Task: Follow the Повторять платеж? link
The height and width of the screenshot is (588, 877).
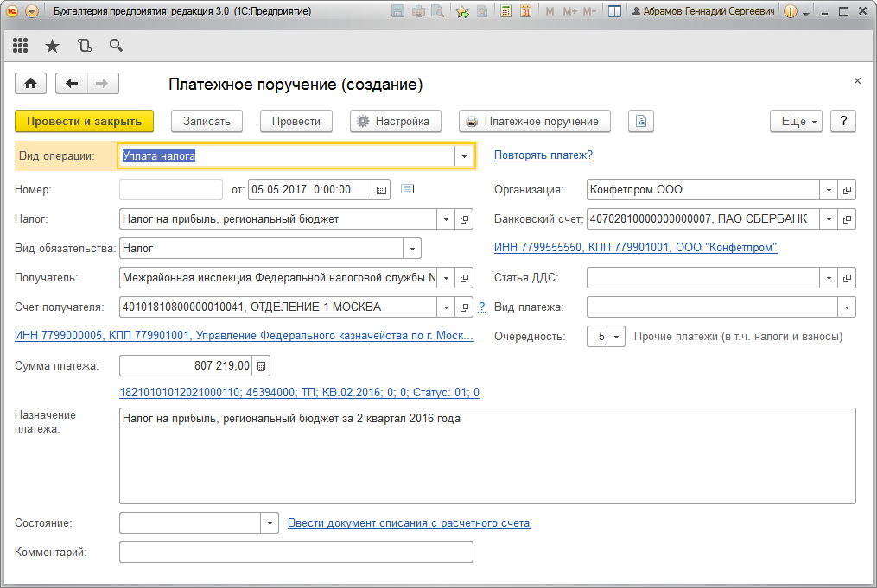Action: [543, 155]
